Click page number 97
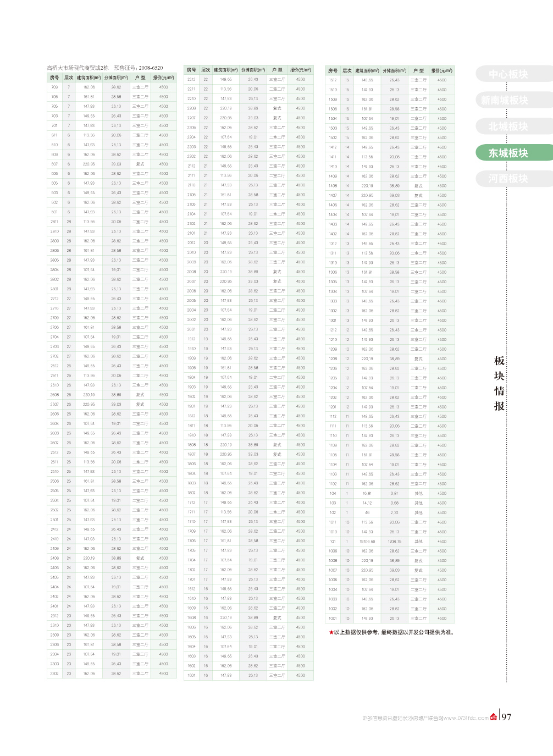 point(506,717)
